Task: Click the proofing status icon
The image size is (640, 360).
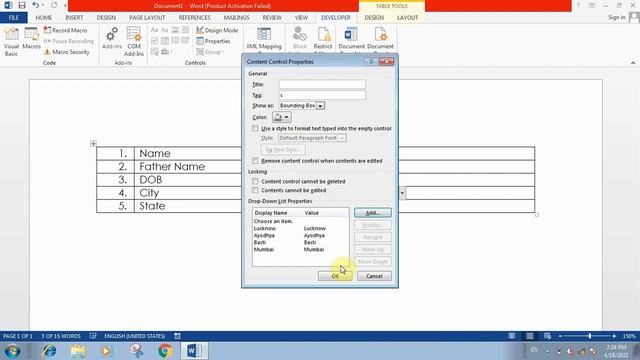Action: [x=93, y=336]
